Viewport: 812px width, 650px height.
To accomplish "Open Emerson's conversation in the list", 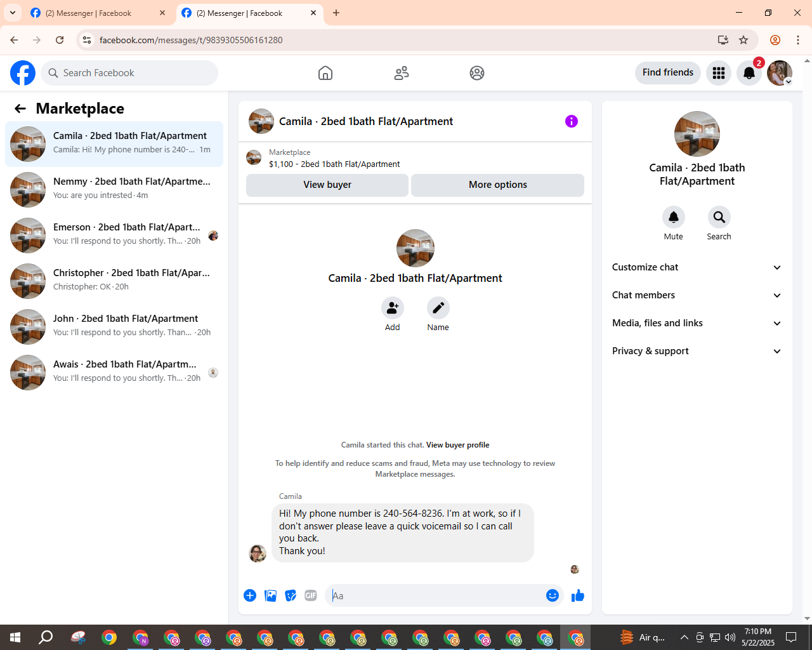I will pos(114,235).
